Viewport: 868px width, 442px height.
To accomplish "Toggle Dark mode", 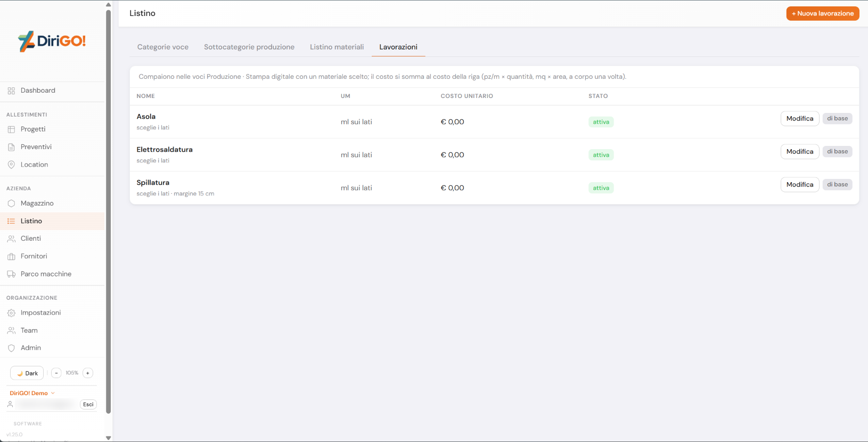I will pos(27,373).
